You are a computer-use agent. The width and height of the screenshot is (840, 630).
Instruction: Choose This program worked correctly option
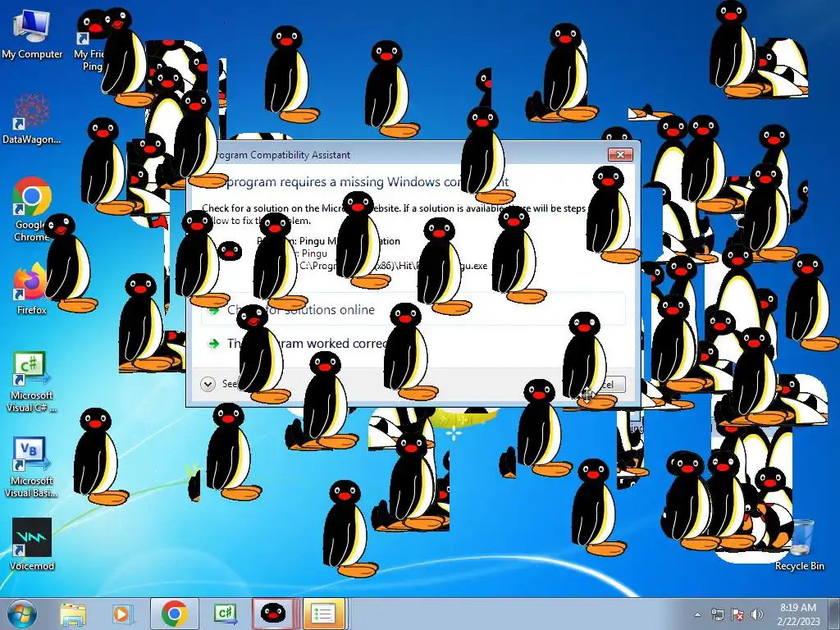[413, 344]
